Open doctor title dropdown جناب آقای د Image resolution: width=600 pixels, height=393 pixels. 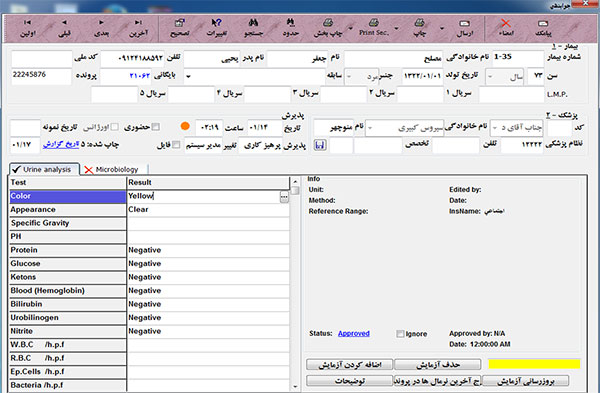tap(494, 128)
